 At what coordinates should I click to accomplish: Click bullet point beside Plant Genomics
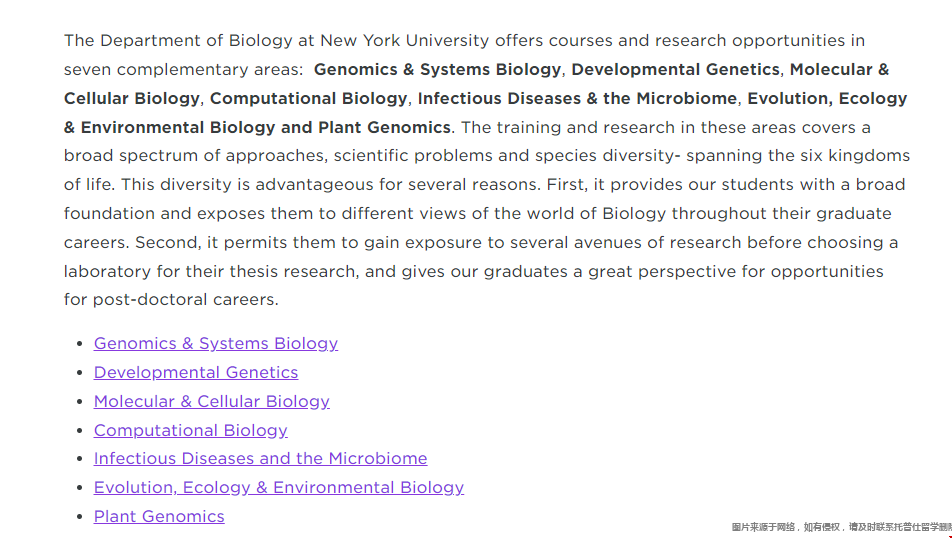point(80,517)
